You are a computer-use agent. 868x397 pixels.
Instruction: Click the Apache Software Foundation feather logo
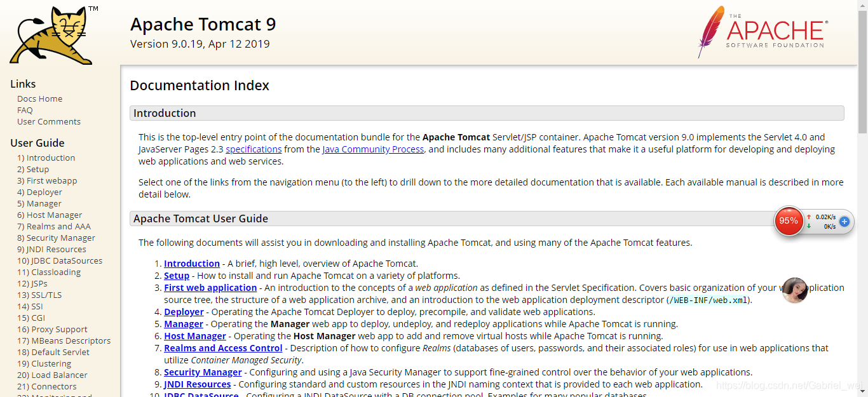(x=763, y=32)
